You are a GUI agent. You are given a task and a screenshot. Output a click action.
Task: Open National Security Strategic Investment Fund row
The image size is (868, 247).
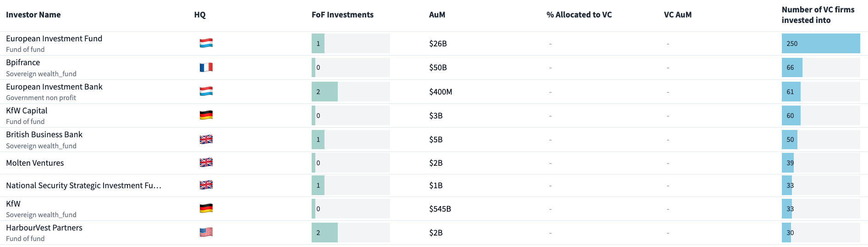(x=83, y=185)
